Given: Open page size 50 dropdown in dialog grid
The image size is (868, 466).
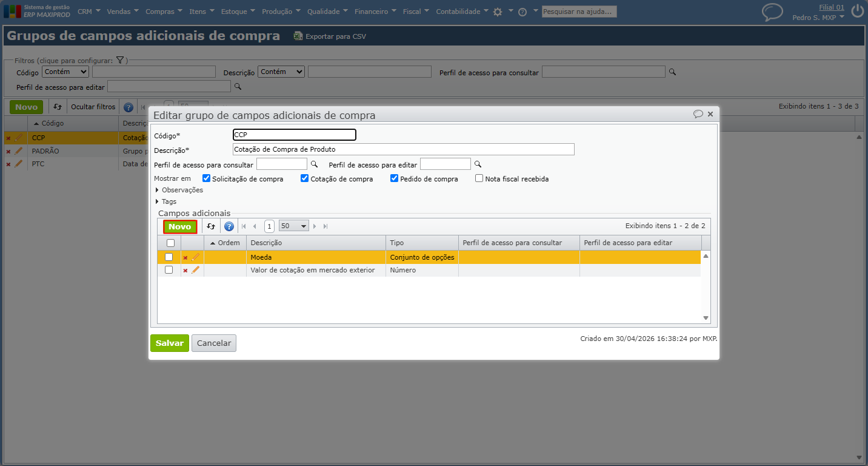Looking at the screenshot, I should [x=294, y=226].
